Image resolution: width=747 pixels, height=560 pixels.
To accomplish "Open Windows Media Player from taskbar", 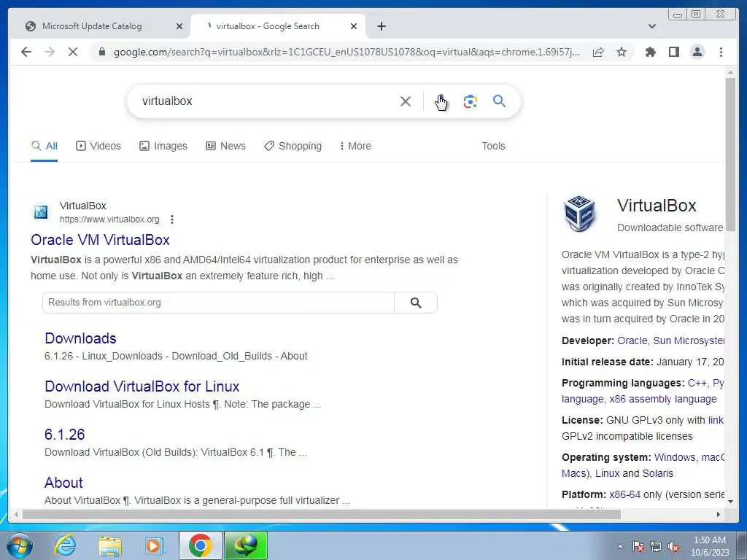I will click(x=155, y=545).
